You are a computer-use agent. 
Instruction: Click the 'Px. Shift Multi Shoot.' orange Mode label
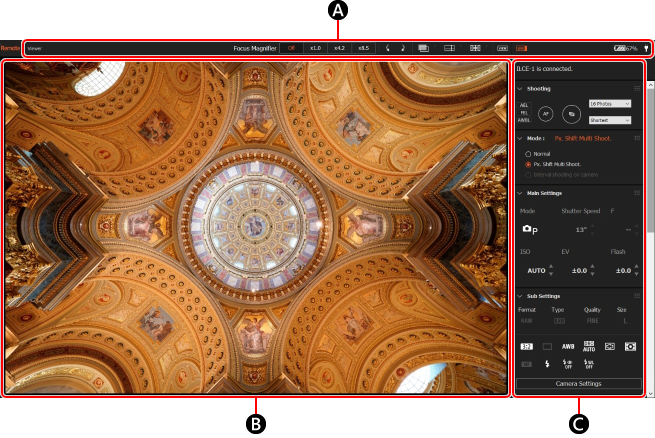583,138
